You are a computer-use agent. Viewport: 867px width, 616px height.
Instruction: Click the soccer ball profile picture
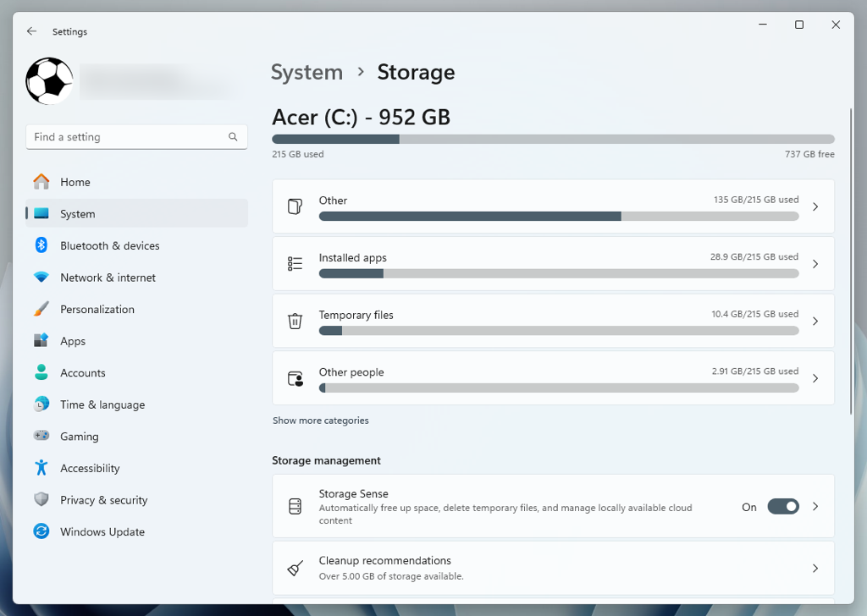[49, 81]
